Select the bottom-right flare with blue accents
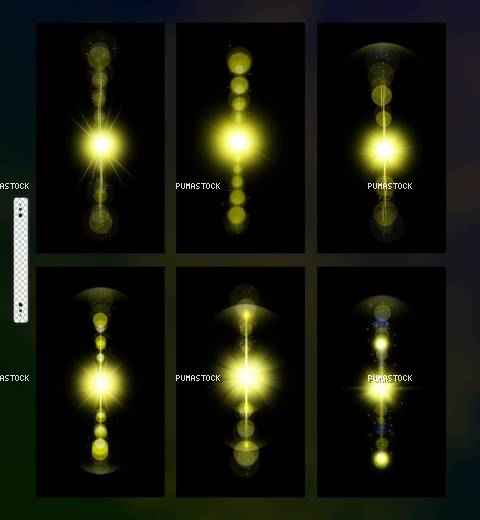This screenshot has width=480, height=520. pos(382,382)
